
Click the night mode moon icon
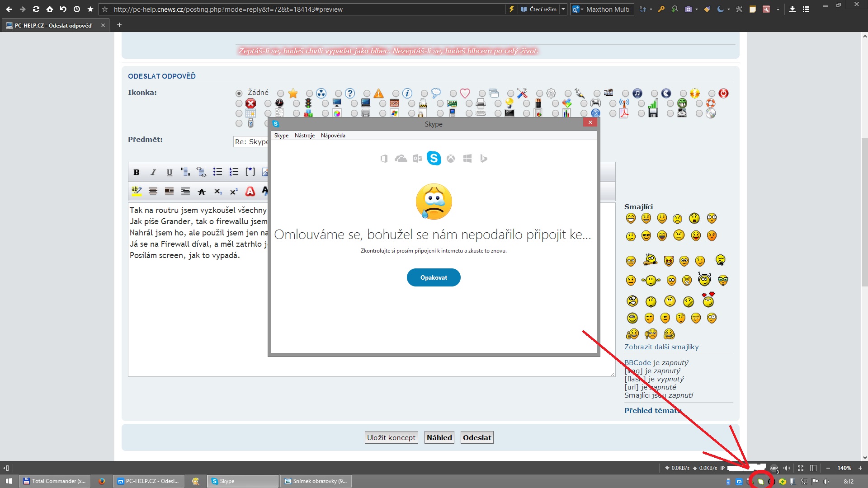point(720,9)
